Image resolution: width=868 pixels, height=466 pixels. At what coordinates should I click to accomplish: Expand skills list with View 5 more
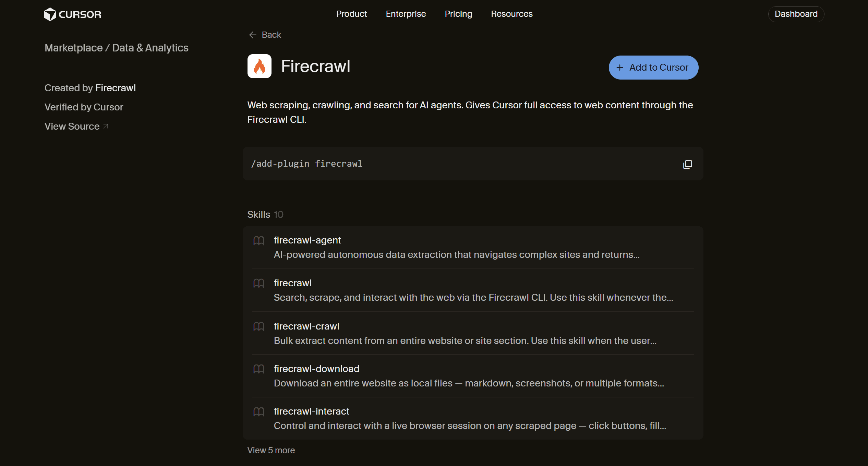coord(271,450)
